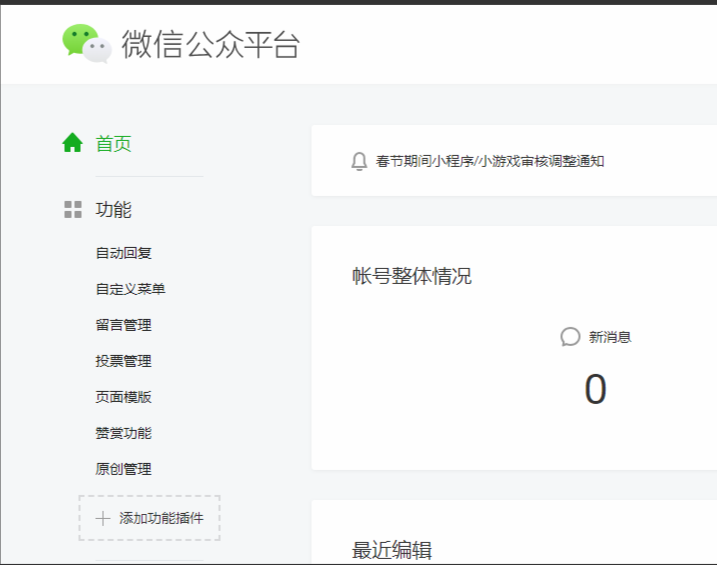
Task: Open 赞赏功能 menu entry
Action: (x=123, y=433)
